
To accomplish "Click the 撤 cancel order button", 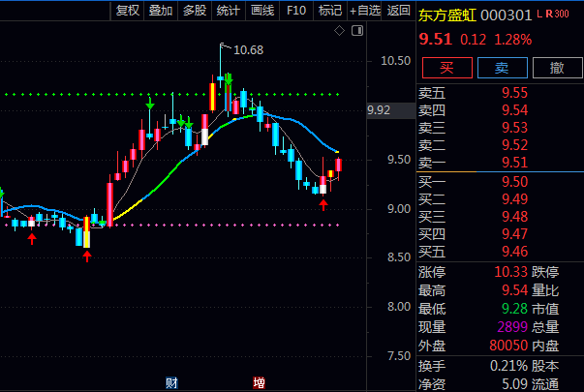I will [557, 68].
